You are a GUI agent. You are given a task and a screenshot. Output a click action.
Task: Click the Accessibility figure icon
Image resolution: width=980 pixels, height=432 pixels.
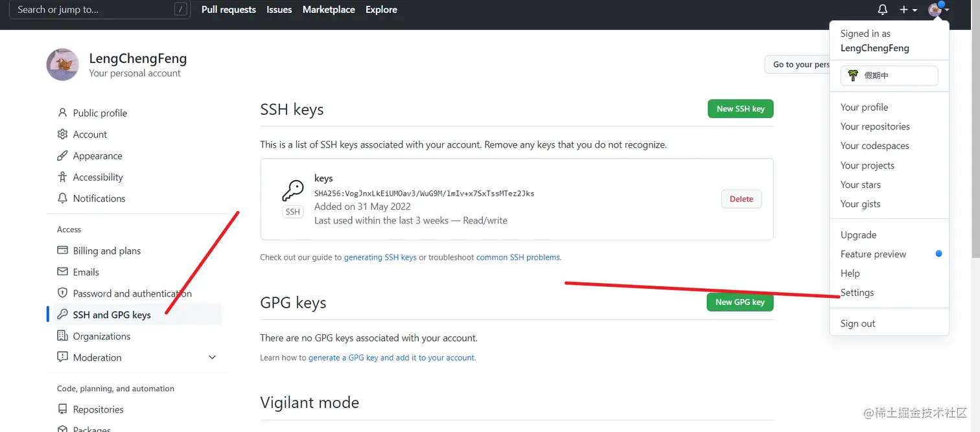62,177
